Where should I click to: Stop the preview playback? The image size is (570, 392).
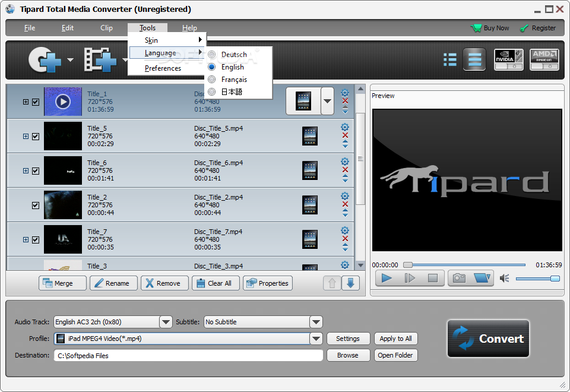point(433,278)
